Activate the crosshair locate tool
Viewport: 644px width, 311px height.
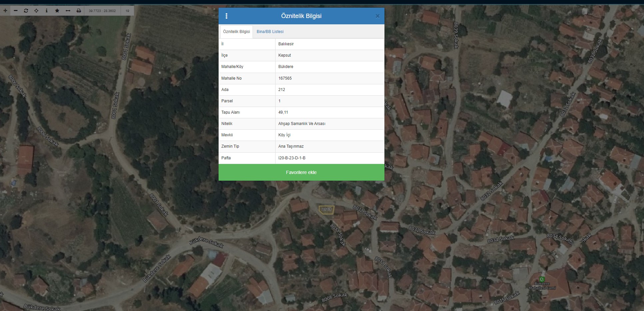(36, 11)
